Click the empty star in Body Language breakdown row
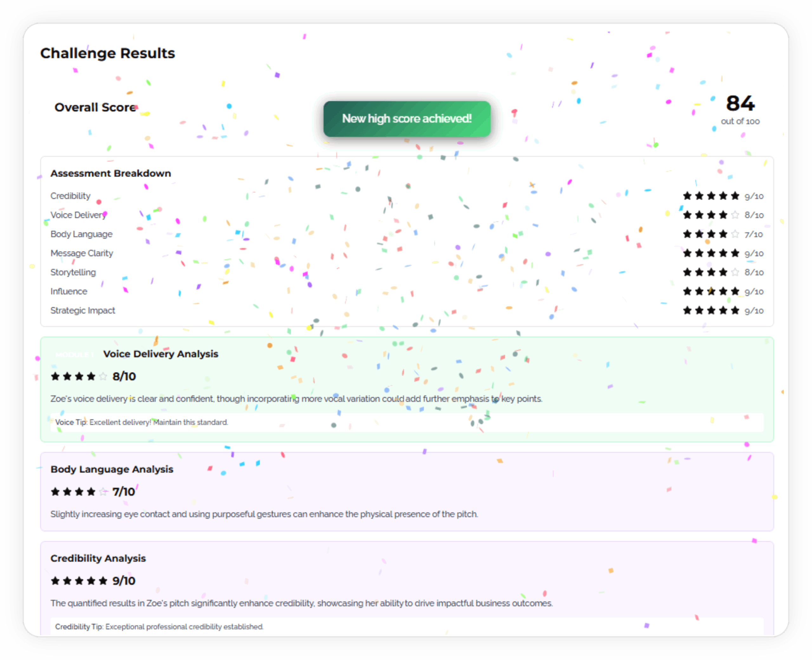 point(735,234)
